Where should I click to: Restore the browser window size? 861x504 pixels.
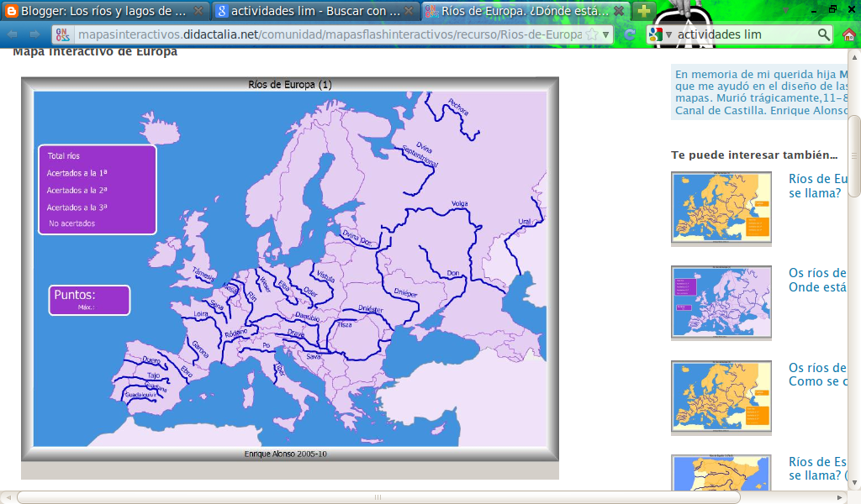[833, 9]
